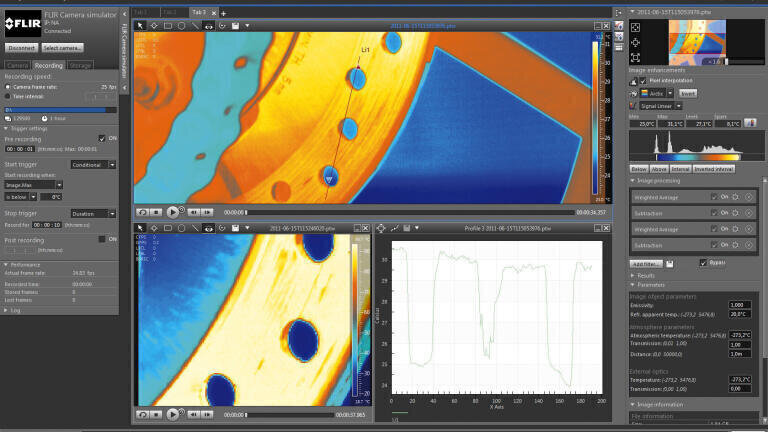Viewport: 768px width, 432px height.
Task: Pick the rectangle area tool in top image toolbar
Action: point(168,25)
